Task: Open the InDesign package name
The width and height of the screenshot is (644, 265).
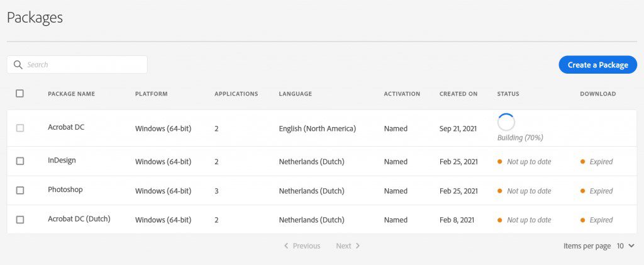Action: 62,161
